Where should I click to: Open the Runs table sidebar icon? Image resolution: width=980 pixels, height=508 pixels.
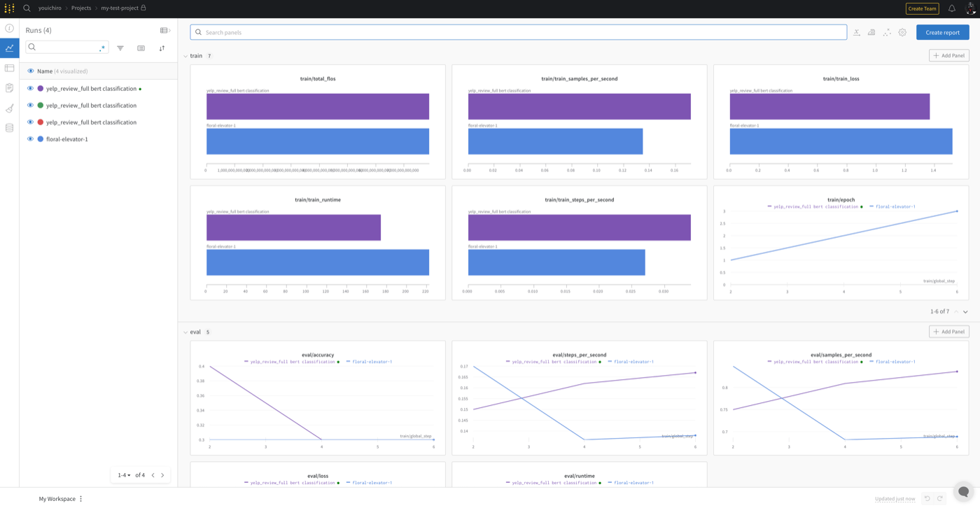[x=9, y=68]
